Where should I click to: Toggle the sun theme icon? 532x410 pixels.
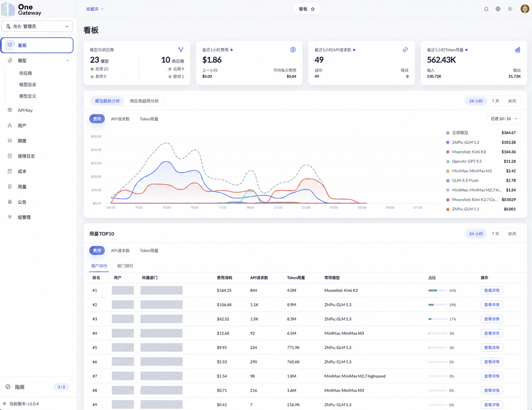click(x=510, y=9)
